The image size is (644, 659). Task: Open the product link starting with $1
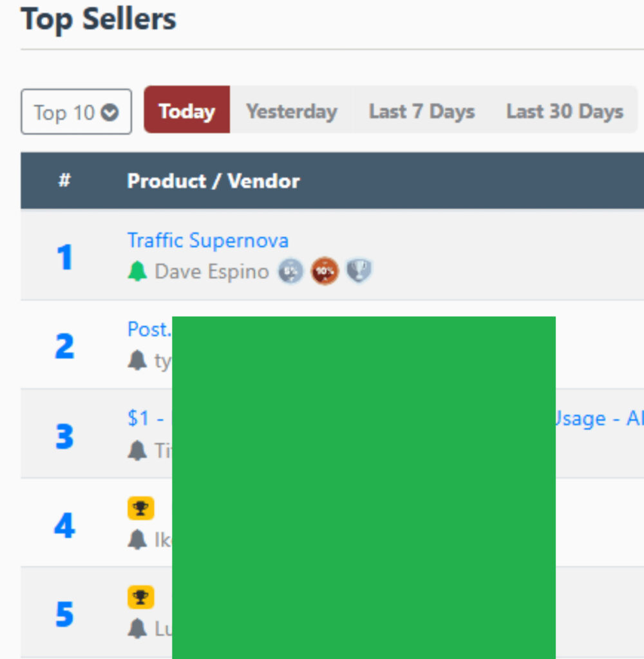145,419
